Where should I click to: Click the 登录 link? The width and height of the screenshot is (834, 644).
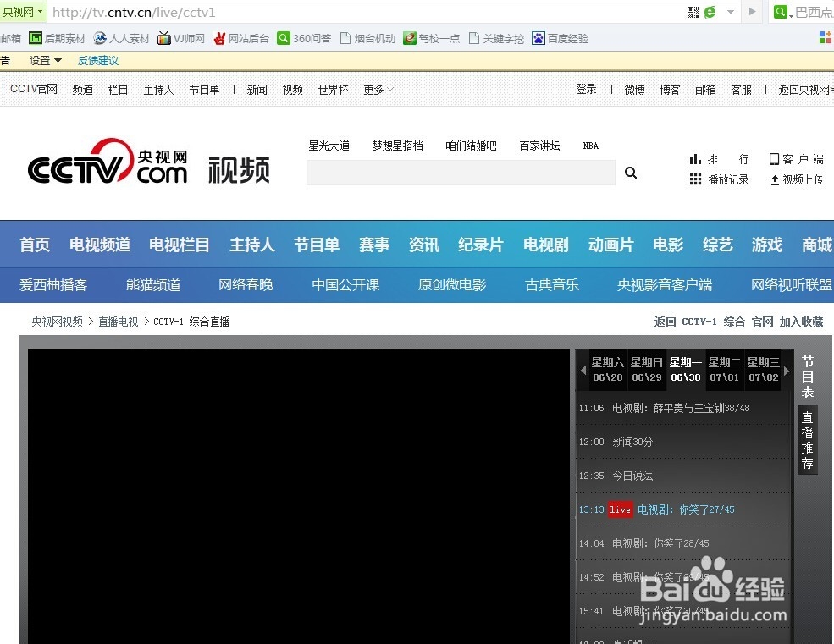pos(586,90)
